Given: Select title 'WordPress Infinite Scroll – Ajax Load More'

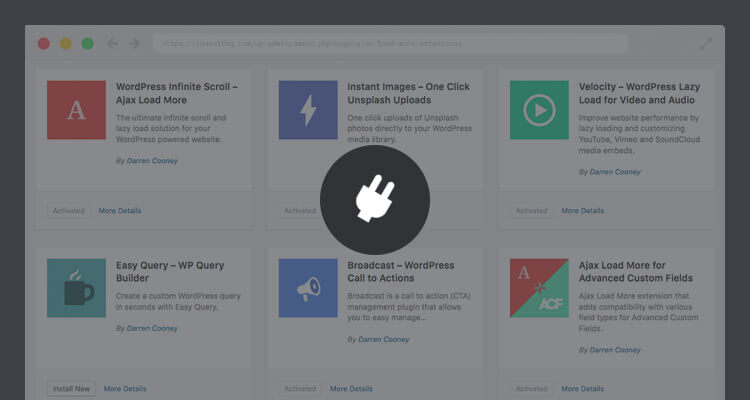Looking at the screenshot, I should (176, 93).
